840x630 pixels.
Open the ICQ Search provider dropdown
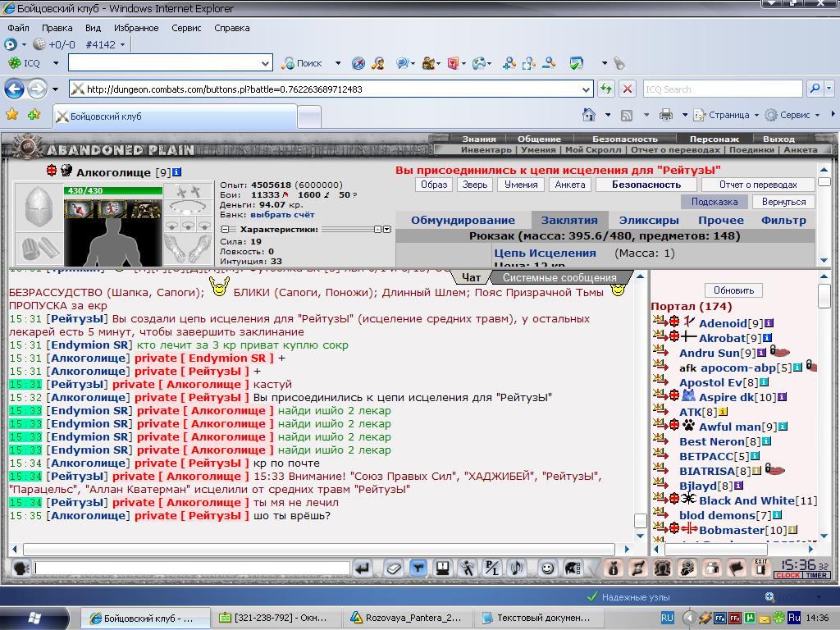(x=829, y=89)
